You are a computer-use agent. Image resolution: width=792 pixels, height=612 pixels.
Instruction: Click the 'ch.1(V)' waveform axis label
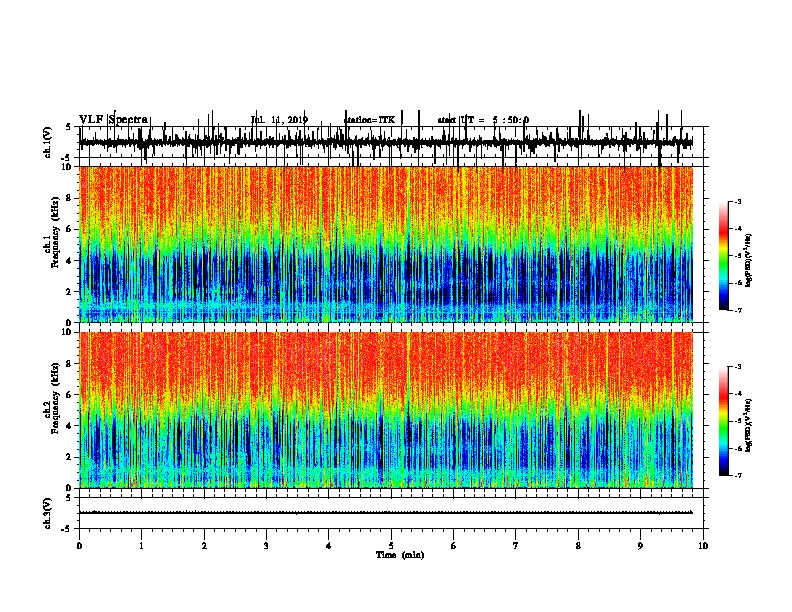coord(47,142)
